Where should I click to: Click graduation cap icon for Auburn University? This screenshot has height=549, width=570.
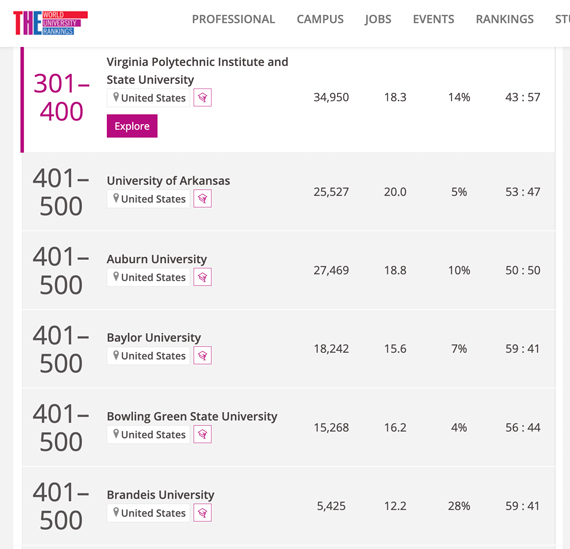coord(202,277)
